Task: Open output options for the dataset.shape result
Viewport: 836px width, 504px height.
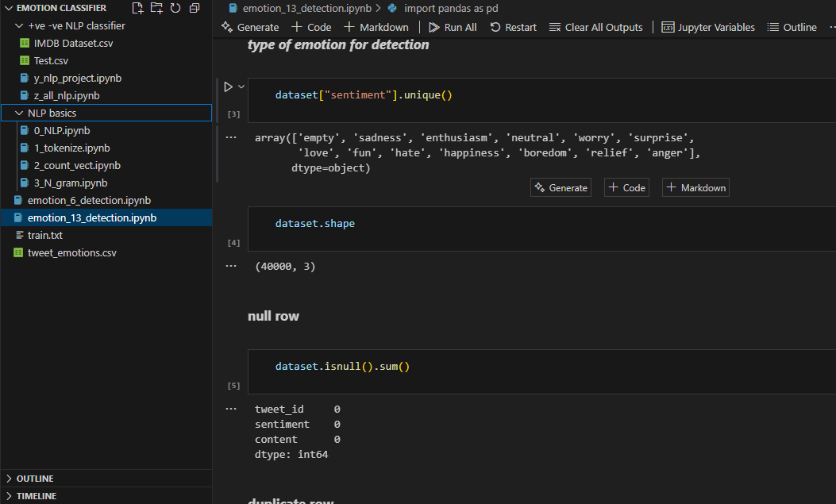Action: click(x=232, y=266)
